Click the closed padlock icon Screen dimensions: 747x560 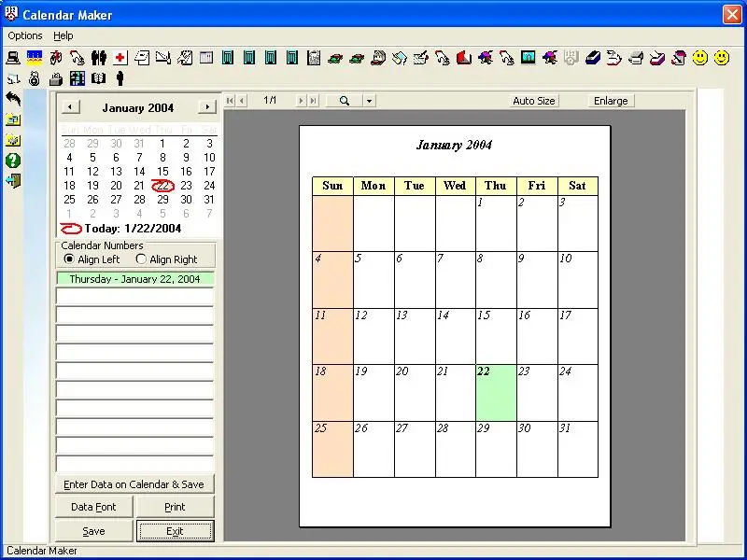(x=35, y=78)
